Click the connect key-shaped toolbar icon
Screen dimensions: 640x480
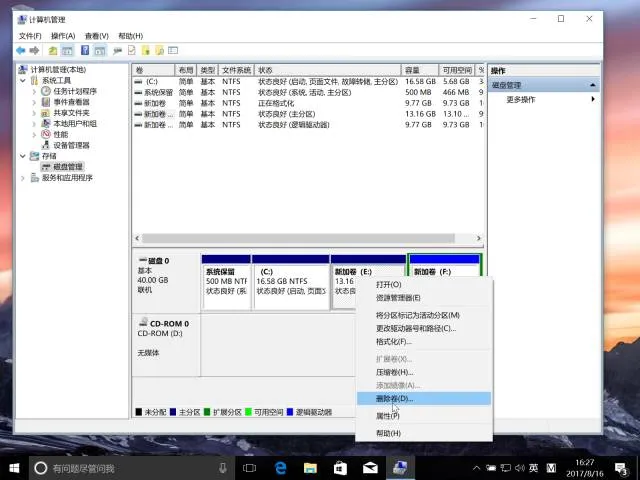click(118, 51)
